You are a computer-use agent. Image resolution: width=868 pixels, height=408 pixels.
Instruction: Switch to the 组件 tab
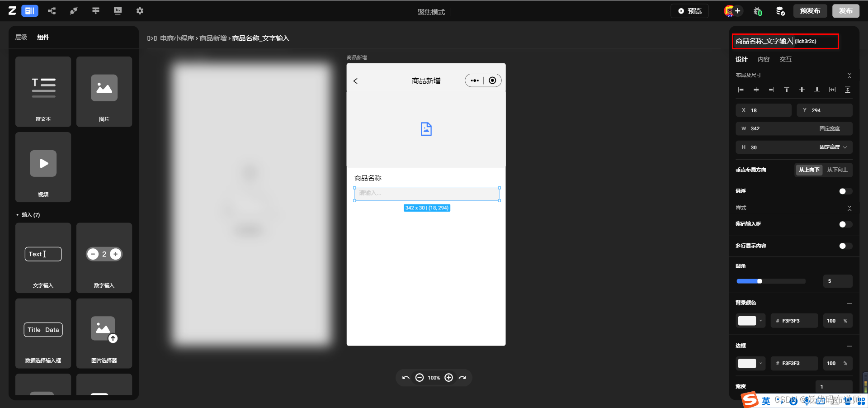coord(43,38)
